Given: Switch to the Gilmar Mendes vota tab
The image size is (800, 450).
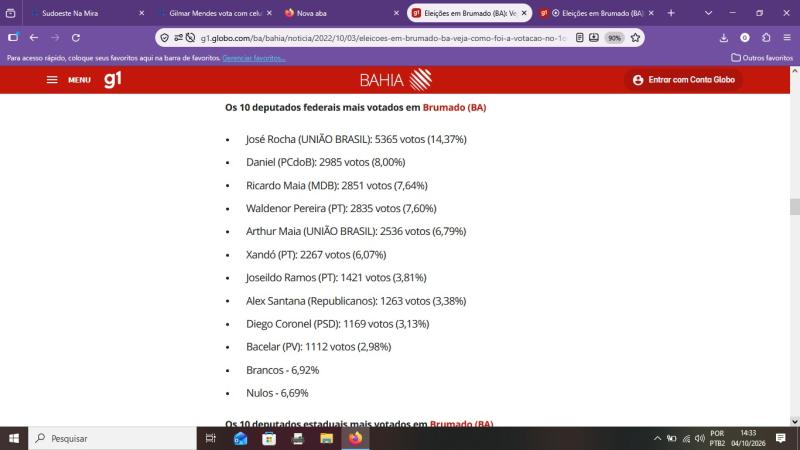Looking at the screenshot, I should coord(214,13).
